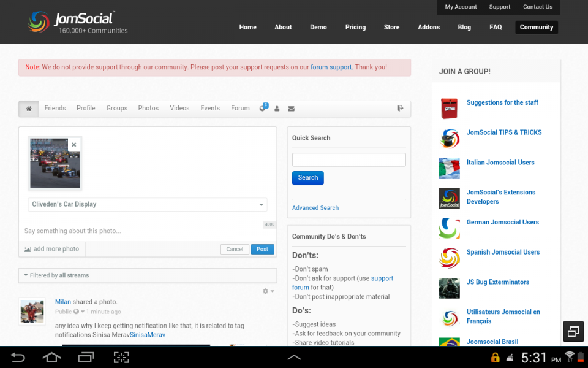
Task: Open the Cliveden's Car Display album dropdown
Action: (148, 204)
